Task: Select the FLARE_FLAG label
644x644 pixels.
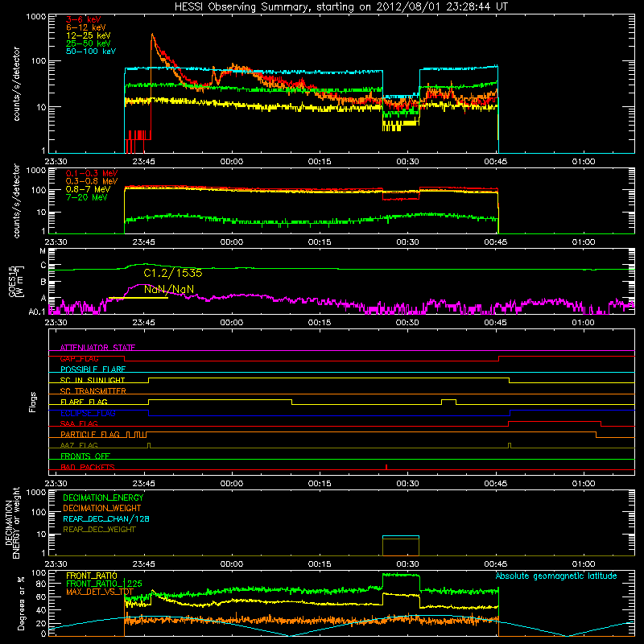Action: pyautogui.click(x=84, y=402)
